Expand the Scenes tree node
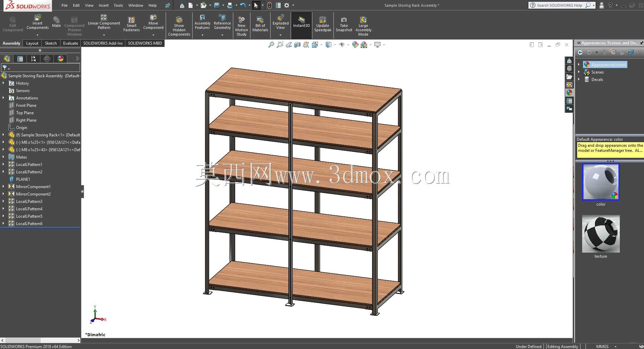The width and height of the screenshot is (644, 349). click(579, 72)
